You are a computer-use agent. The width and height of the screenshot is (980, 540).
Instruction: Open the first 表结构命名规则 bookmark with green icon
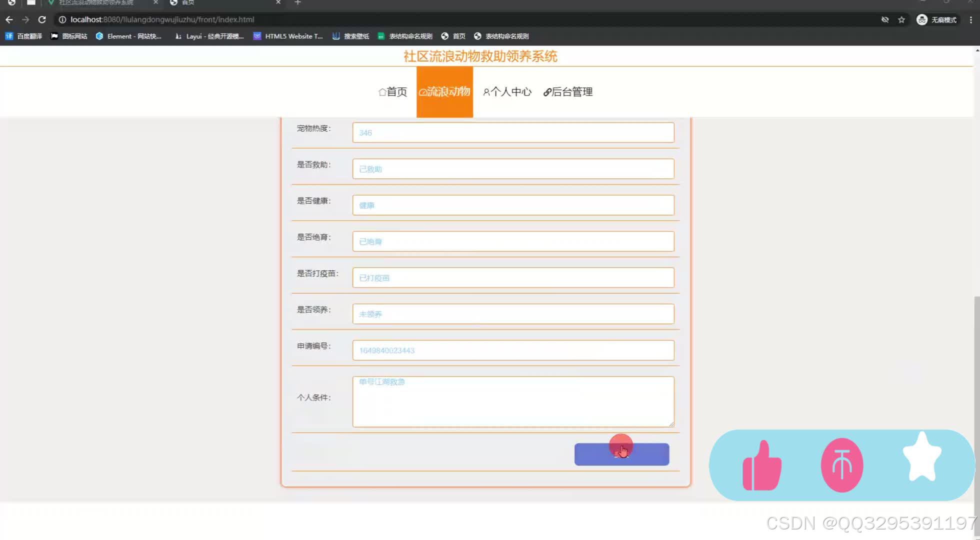point(405,36)
